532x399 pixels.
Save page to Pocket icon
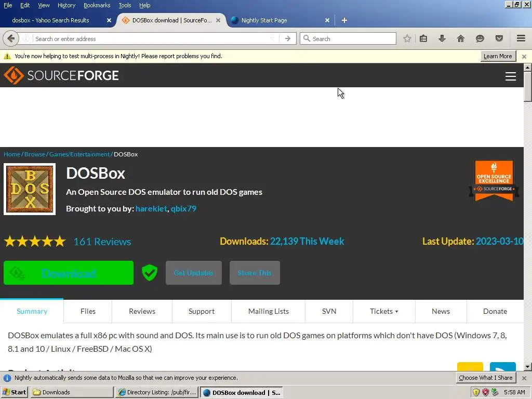[x=499, y=38]
